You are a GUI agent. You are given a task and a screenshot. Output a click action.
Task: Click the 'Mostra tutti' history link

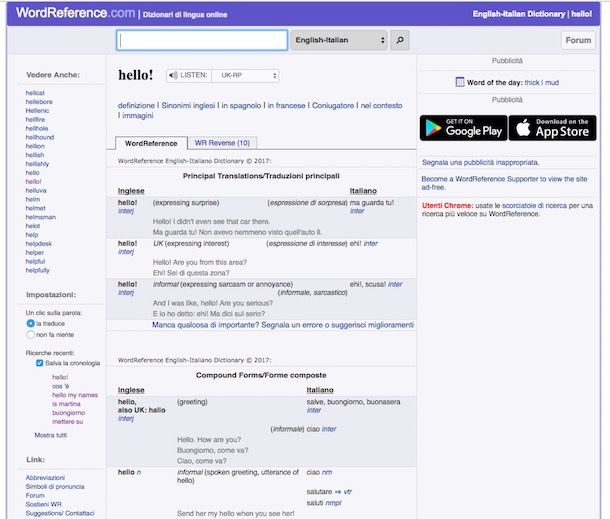coord(51,435)
